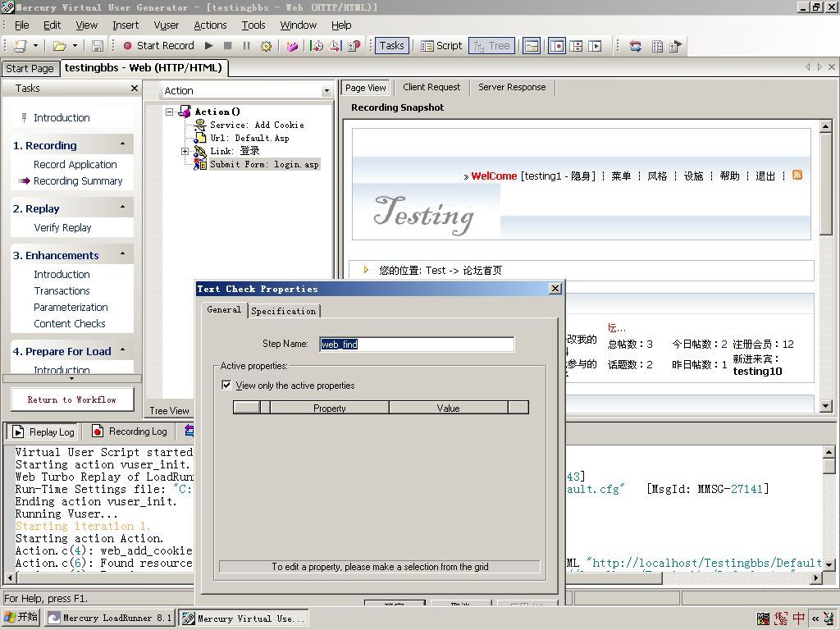Open the dropdown arrow beside Open folder

[75, 46]
